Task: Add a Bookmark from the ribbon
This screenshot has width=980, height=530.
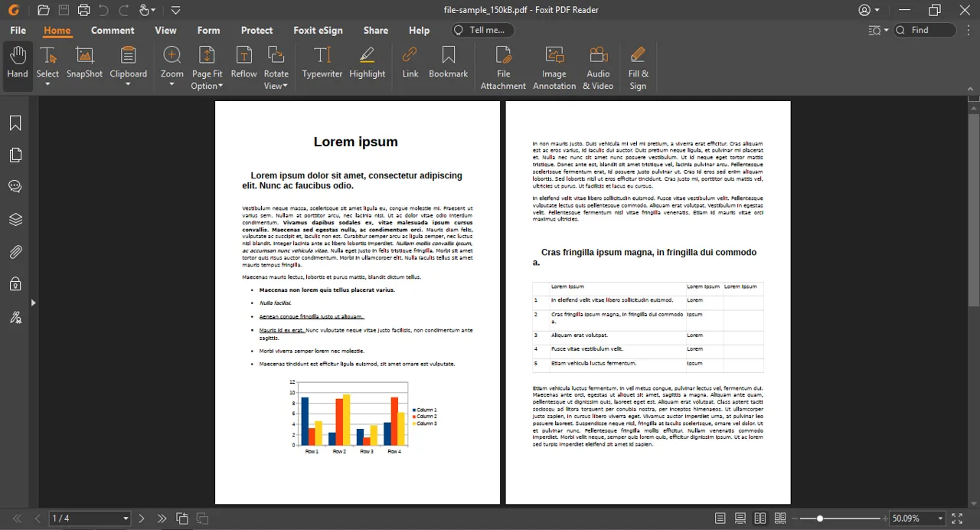Action: (x=449, y=62)
